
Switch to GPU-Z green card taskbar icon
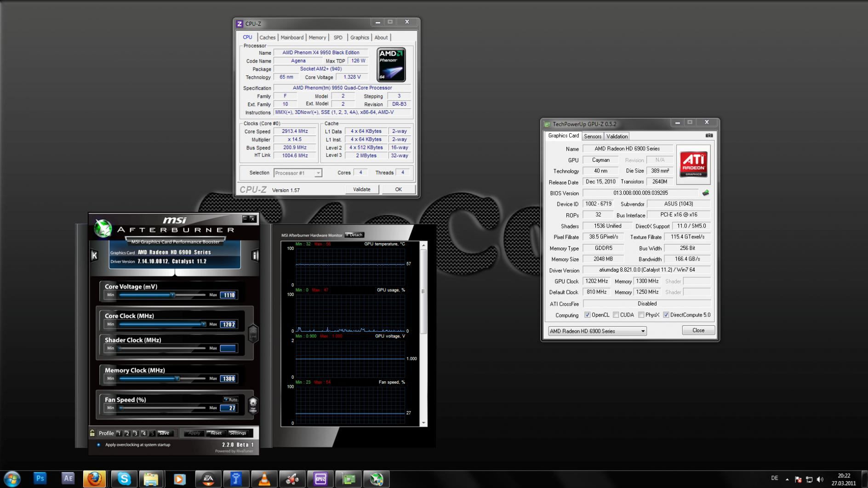click(349, 479)
